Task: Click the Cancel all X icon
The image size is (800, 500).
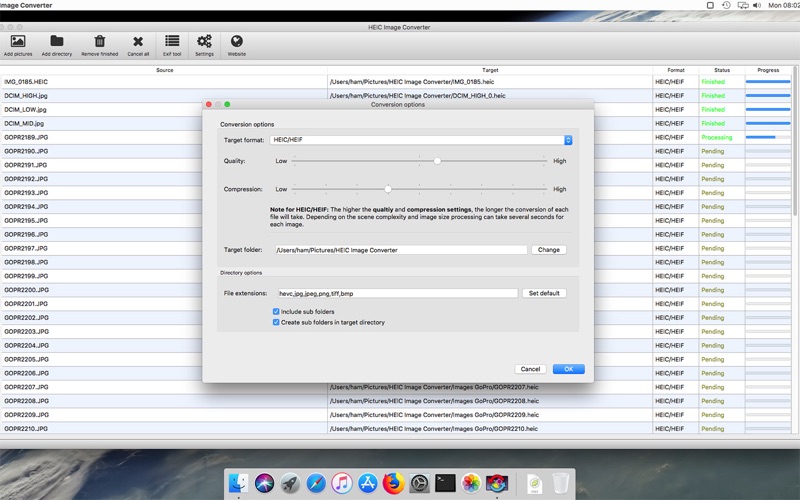Action: point(138,41)
